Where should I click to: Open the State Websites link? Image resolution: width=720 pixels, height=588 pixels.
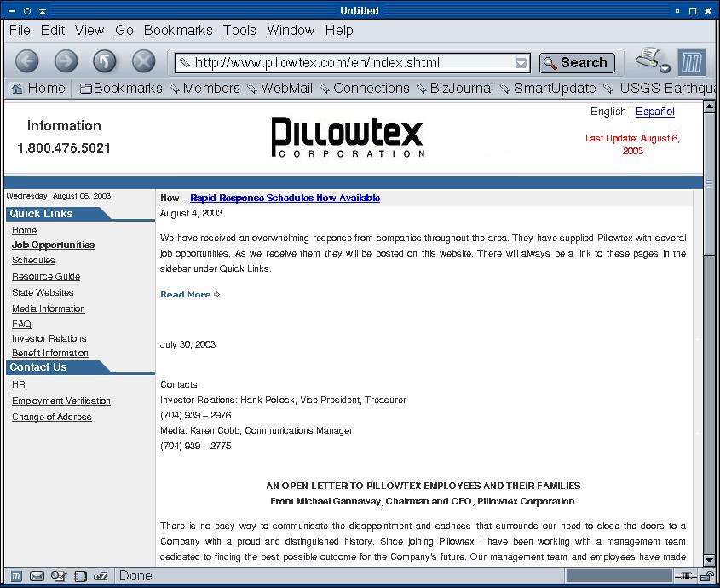tap(43, 292)
